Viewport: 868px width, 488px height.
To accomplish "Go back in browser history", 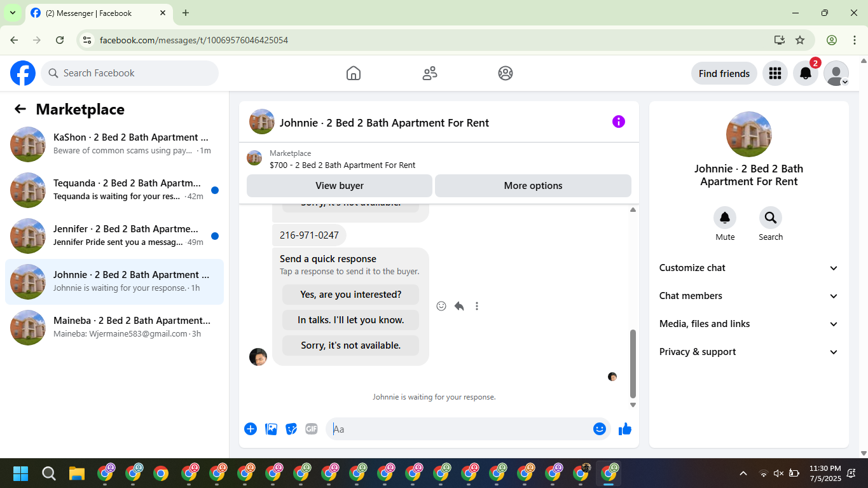I will [14, 40].
